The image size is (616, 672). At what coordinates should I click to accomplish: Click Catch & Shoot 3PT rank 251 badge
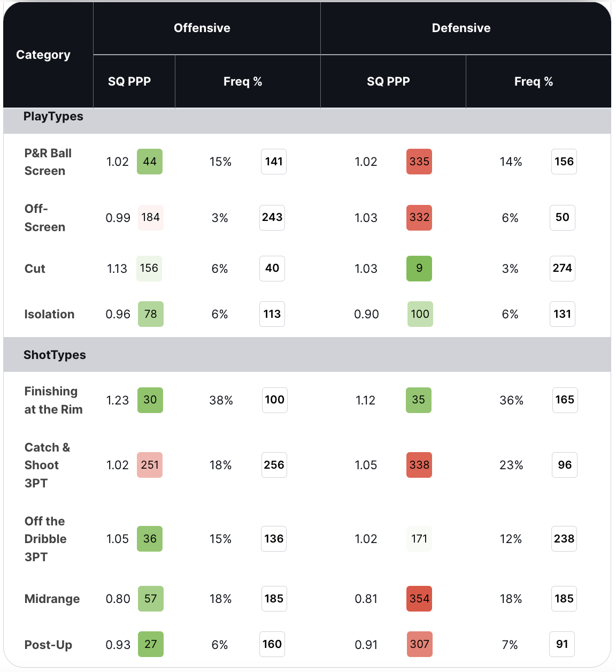click(150, 465)
